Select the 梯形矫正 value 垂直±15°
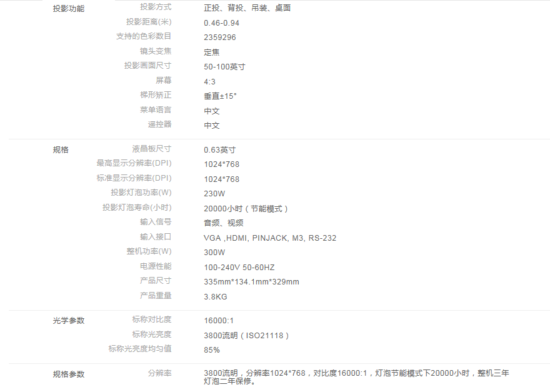The height and width of the screenshot is (392, 550). point(220,96)
